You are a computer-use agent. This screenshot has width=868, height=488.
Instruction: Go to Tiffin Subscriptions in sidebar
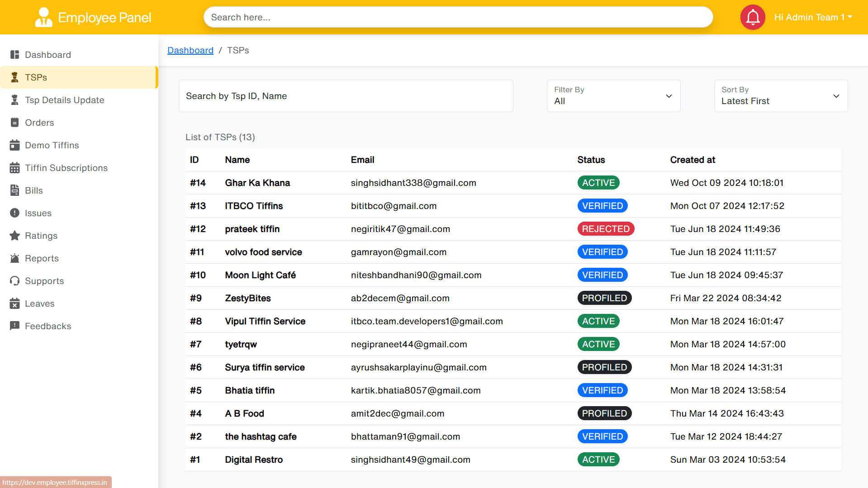click(66, 168)
